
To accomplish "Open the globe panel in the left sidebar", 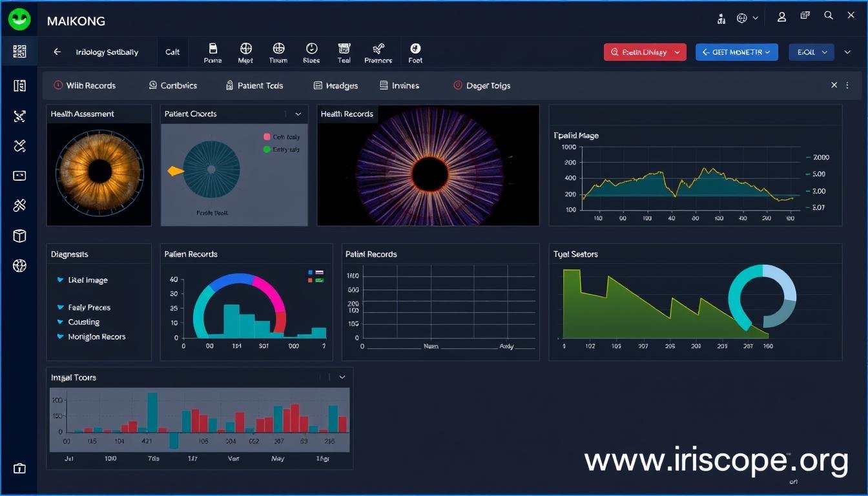I will point(19,265).
